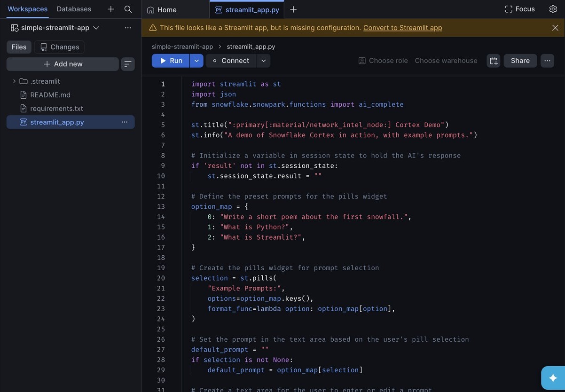Click the selection = st.pills( line
Screen dimensions: 565x392
(234, 278)
